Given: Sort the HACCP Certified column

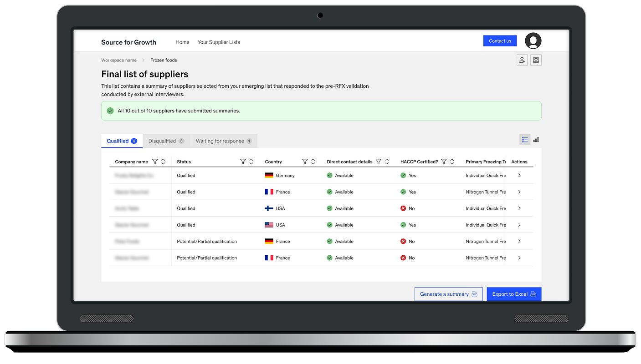Looking at the screenshot, I should (452, 162).
